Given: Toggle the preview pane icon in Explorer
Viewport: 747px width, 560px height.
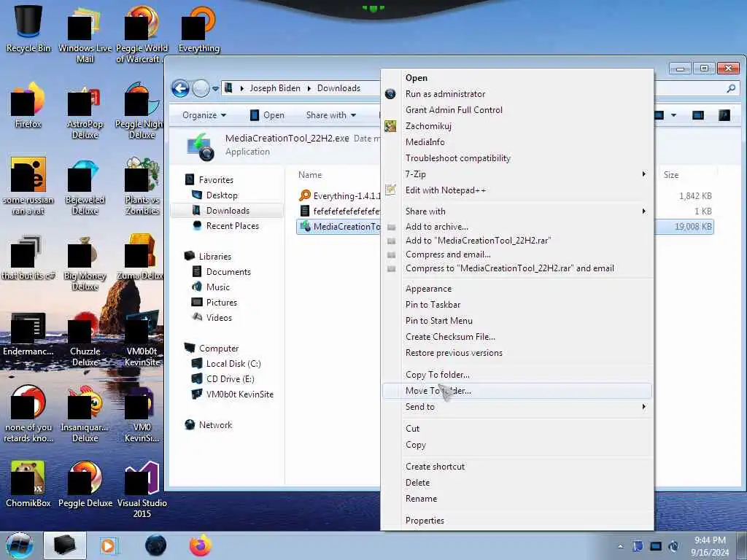Looking at the screenshot, I should click(698, 115).
